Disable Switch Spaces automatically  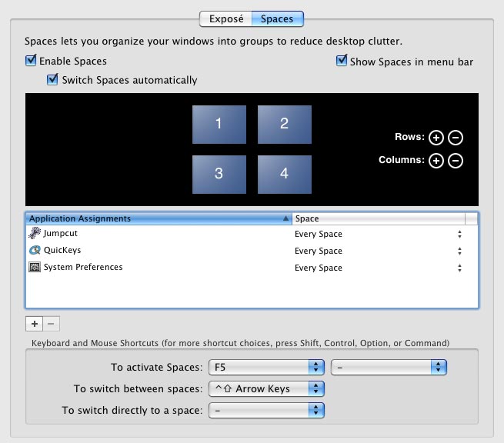tap(52, 79)
